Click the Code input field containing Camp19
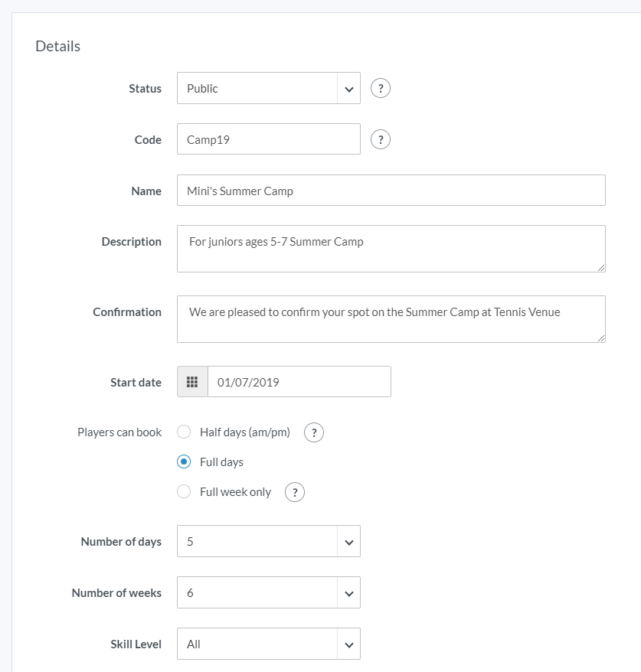 point(268,140)
